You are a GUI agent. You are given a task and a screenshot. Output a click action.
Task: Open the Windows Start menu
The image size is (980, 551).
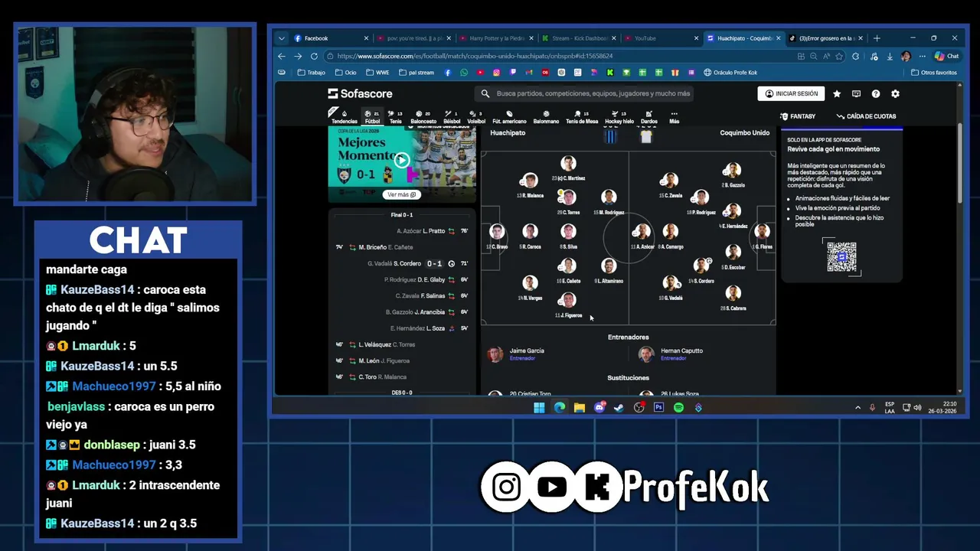(x=539, y=408)
